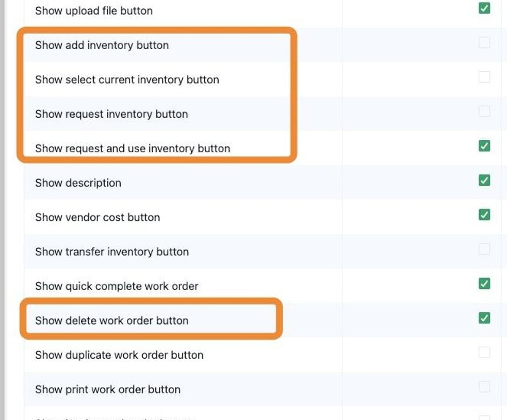The height and width of the screenshot is (420, 507).
Task: Select the 'Show delete work order button' label
Action: point(112,320)
